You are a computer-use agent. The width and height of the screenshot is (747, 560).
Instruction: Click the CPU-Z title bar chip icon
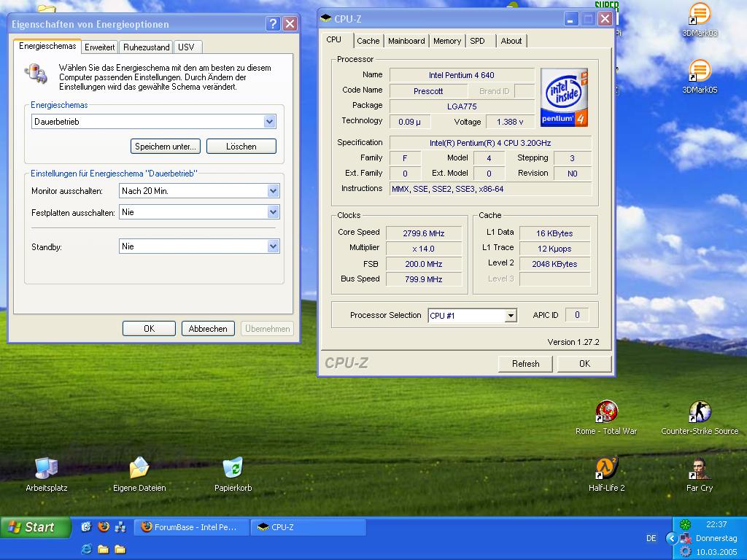pos(326,18)
